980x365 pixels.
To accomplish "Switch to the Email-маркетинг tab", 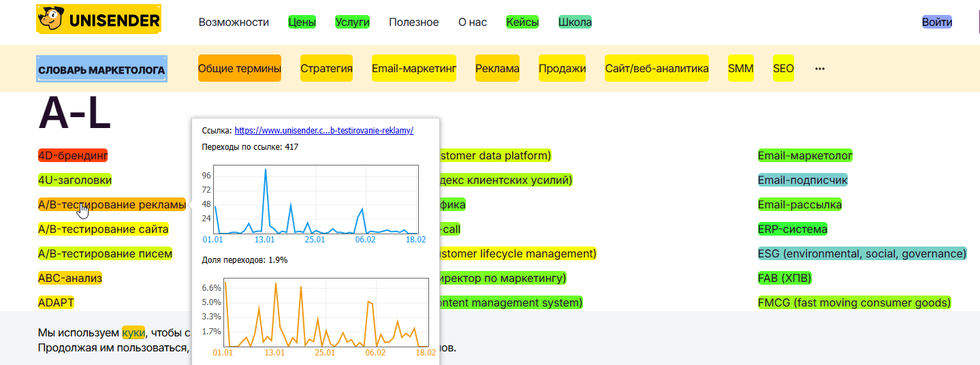I will [413, 68].
